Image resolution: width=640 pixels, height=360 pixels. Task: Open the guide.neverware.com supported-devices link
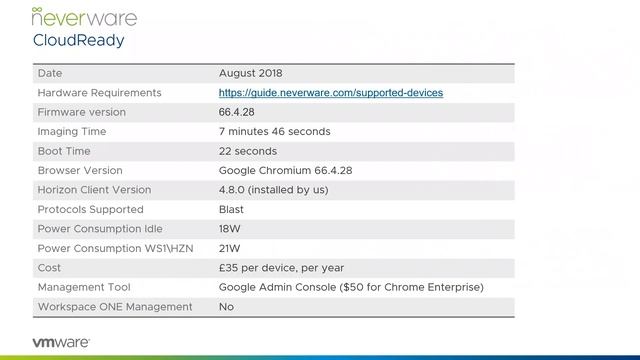pyautogui.click(x=331, y=93)
